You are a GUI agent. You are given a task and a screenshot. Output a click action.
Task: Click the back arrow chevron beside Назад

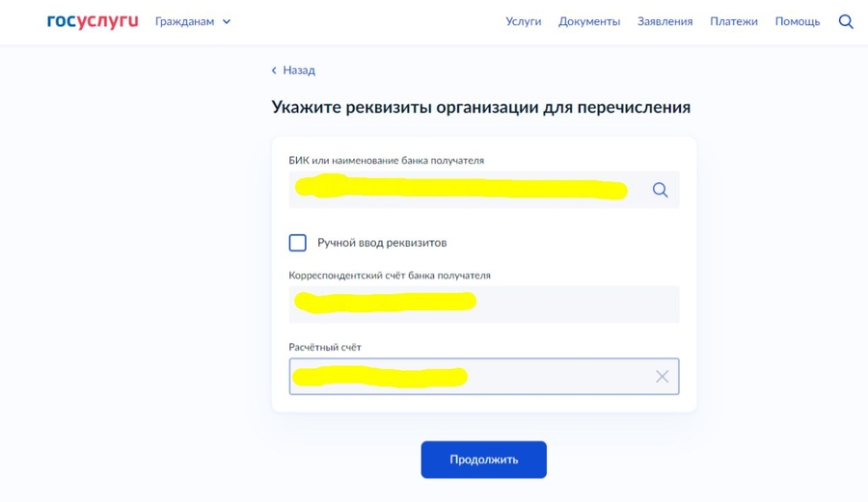pos(274,70)
